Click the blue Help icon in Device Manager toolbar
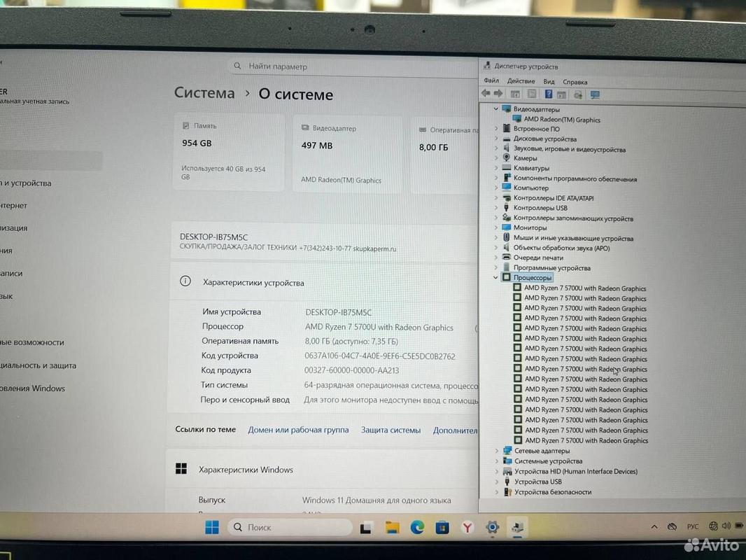The image size is (746, 560). 549,94
